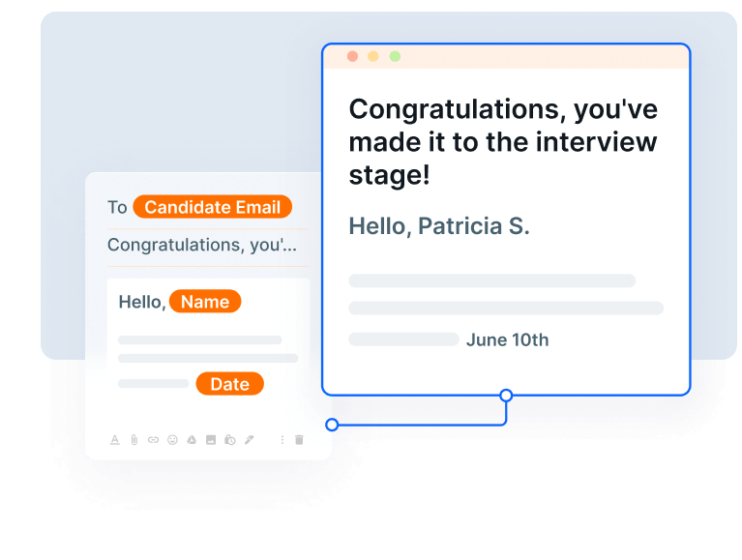Click the orange Date placeholder tag
The height and width of the screenshot is (560, 742).
(x=229, y=384)
